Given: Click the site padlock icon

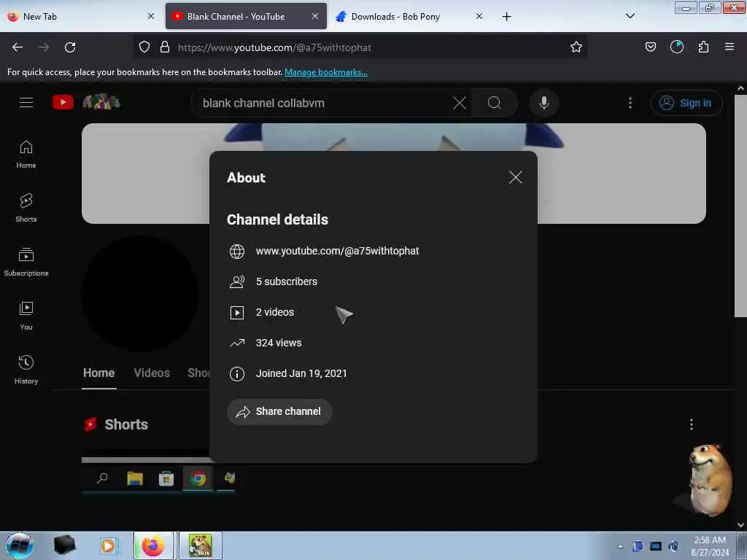Looking at the screenshot, I should 165,47.
